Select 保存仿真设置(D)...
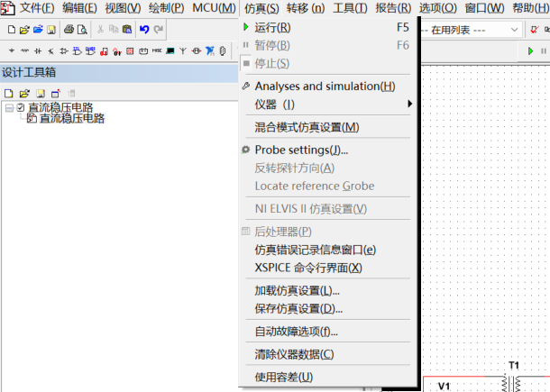The height and width of the screenshot is (392, 550). coord(327,308)
